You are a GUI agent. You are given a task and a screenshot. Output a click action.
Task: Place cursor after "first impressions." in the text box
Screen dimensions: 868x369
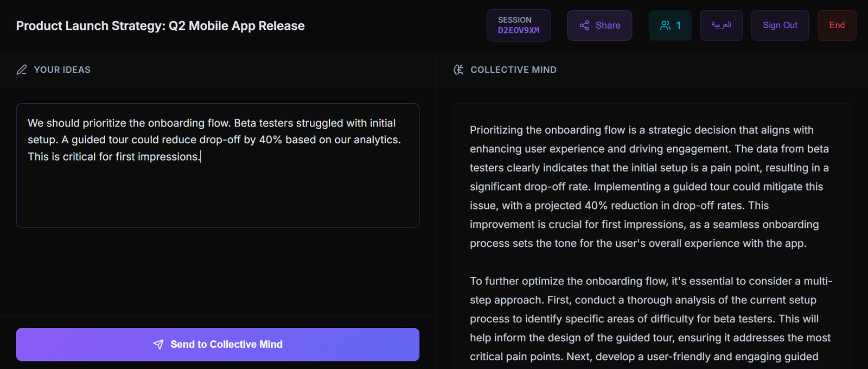click(x=201, y=157)
